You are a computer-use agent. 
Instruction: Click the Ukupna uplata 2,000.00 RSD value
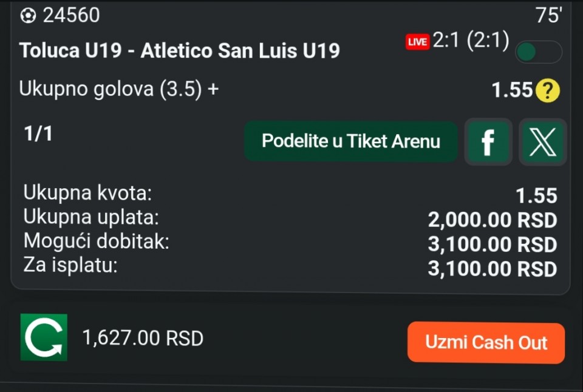coord(492,220)
